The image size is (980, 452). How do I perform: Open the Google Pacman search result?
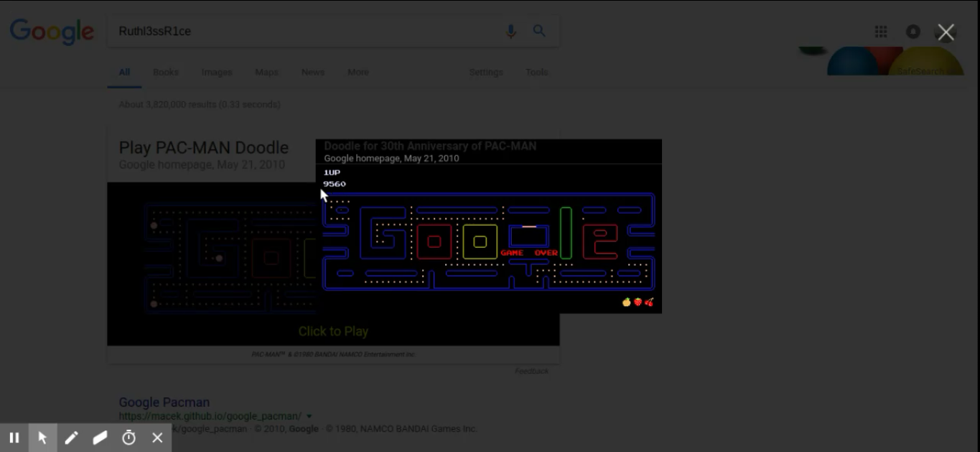164,402
